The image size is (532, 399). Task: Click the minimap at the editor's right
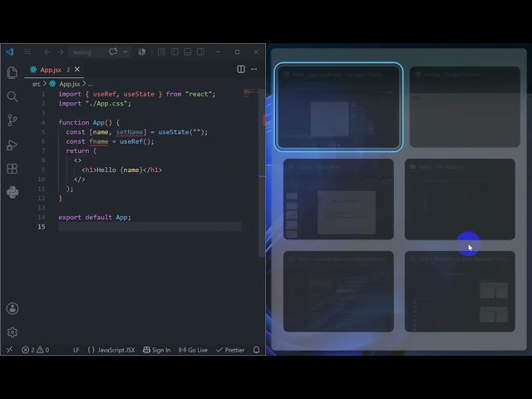click(x=250, y=92)
